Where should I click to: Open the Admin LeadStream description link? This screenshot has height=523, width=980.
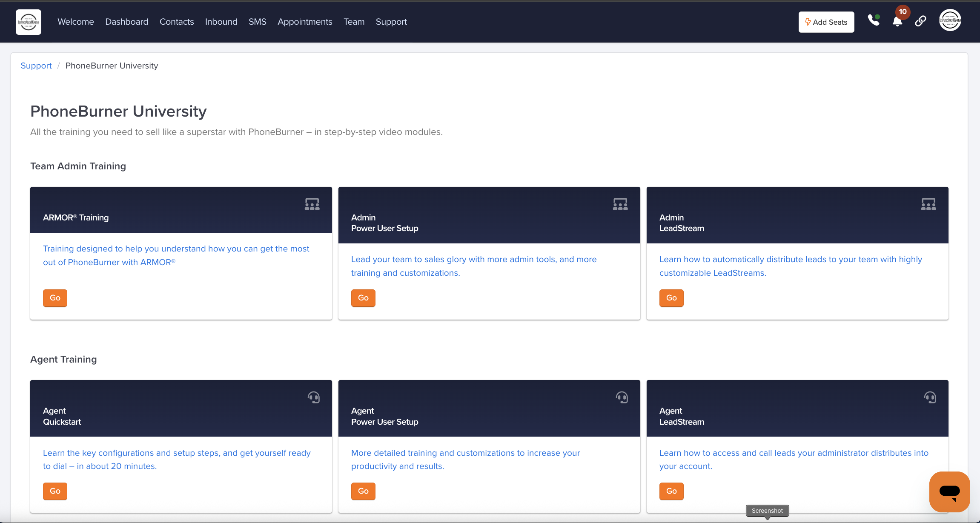[x=790, y=266]
